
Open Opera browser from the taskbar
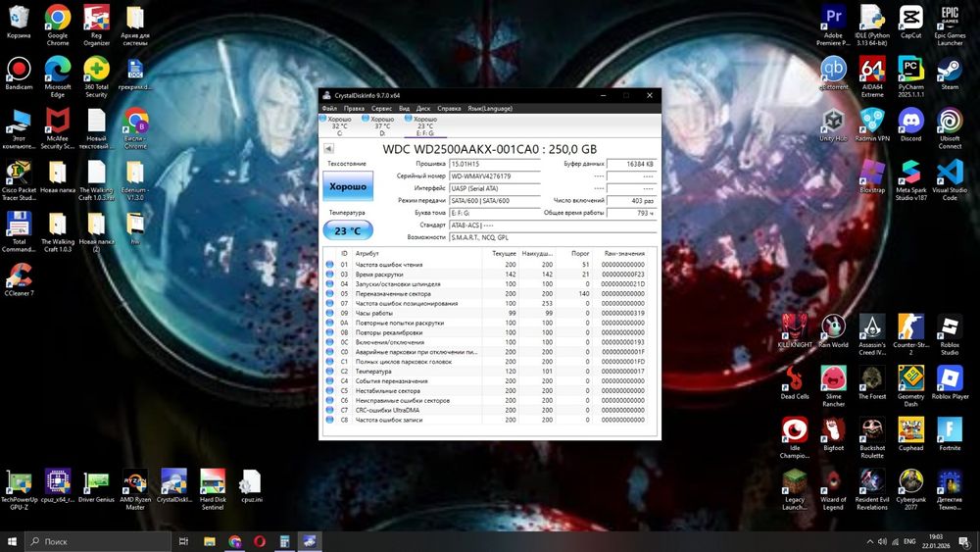point(260,541)
